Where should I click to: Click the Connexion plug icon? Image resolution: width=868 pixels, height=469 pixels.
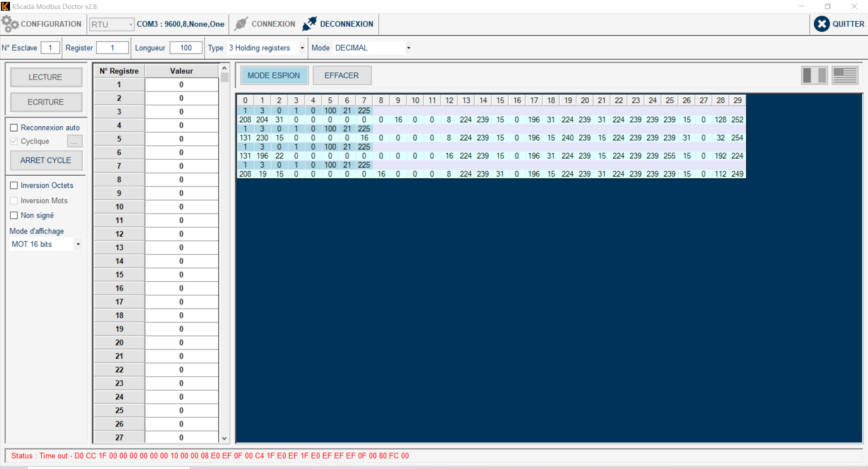(x=241, y=24)
